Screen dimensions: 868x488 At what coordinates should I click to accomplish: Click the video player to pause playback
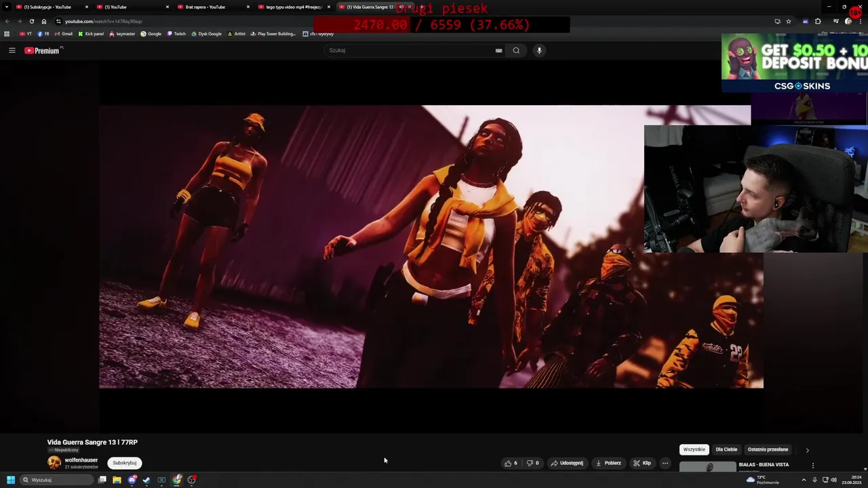[x=431, y=247]
